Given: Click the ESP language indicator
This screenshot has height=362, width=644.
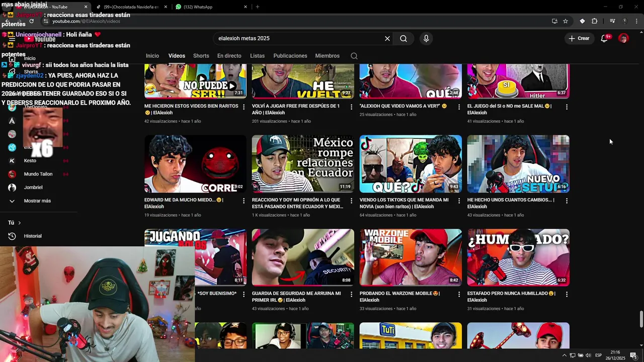Looking at the screenshot, I should click(599, 355).
